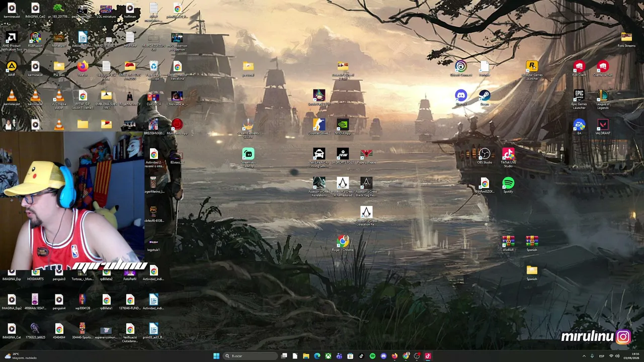This screenshot has height=362, width=644.
Task: Launch the Epic Games Launcher
Action: point(579,99)
